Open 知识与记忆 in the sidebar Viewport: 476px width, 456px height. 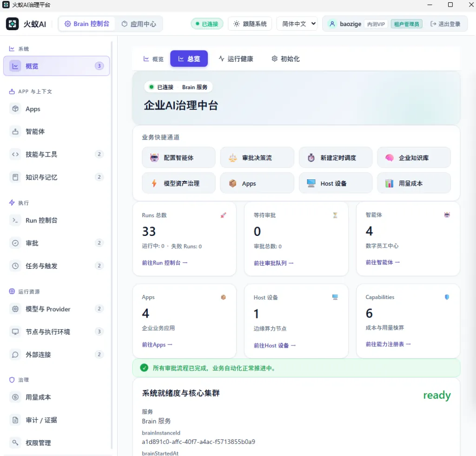pos(56,177)
